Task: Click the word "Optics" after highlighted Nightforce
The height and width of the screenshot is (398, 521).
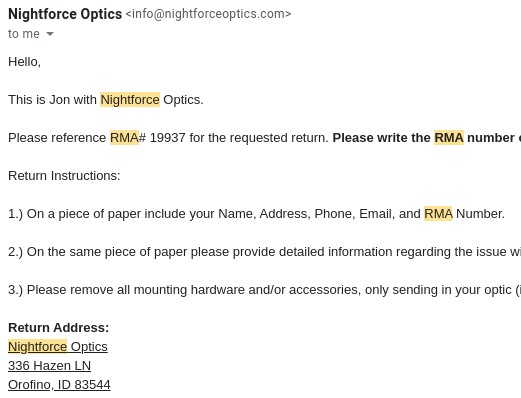Action: (183, 100)
